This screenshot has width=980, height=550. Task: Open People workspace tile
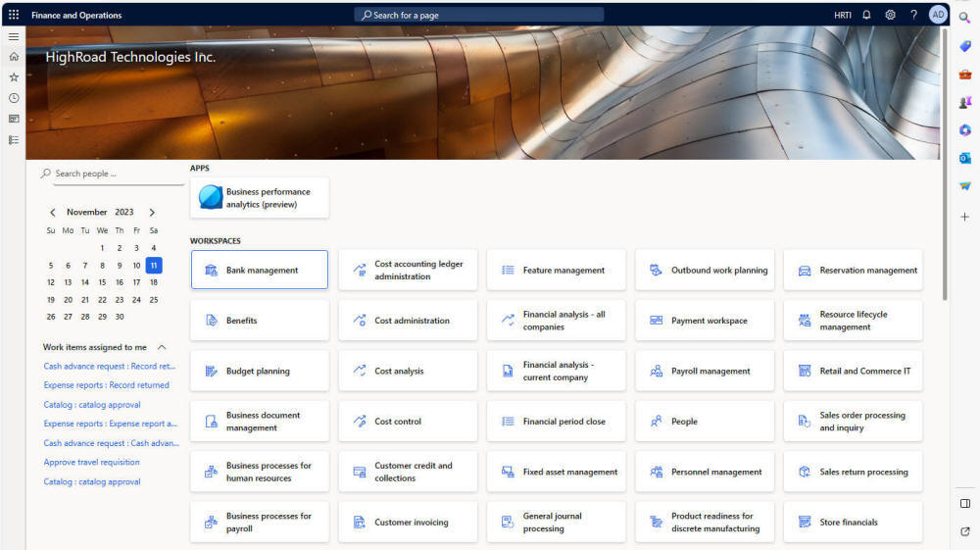[x=705, y=422]
